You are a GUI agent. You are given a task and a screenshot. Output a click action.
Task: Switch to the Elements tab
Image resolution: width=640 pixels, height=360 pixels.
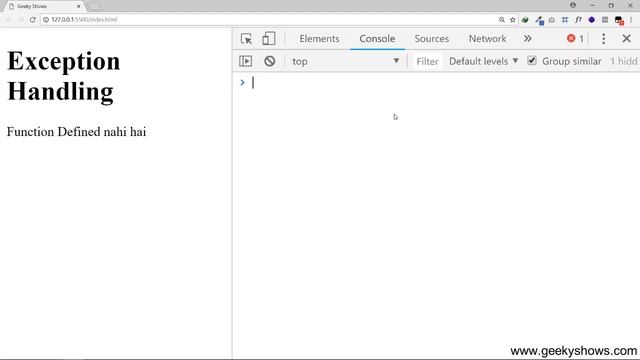(319, 39)
